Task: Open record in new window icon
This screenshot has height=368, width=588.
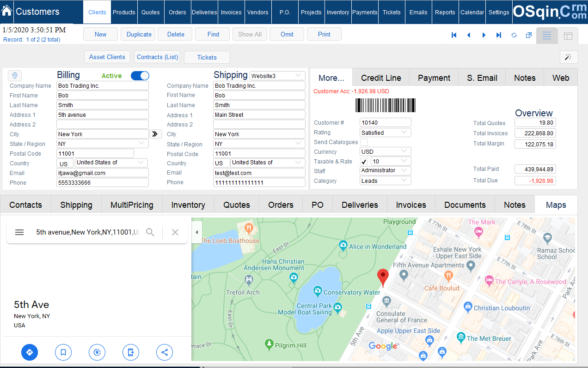Action: point(528,35)
